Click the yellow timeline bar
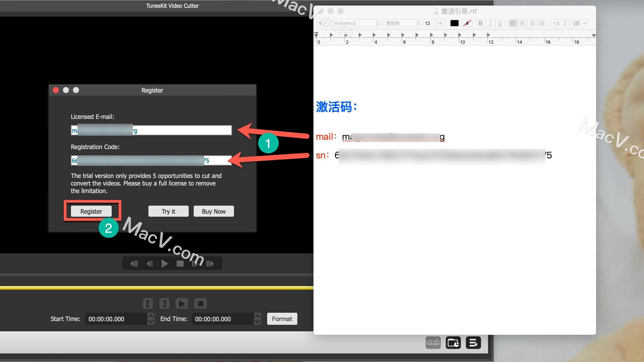 [157, 288]
